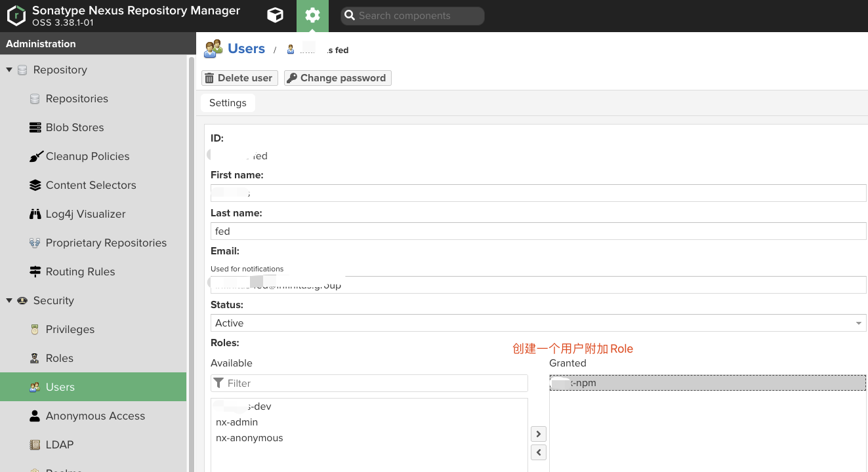Collapse the Security tree section

coord(9,300)
